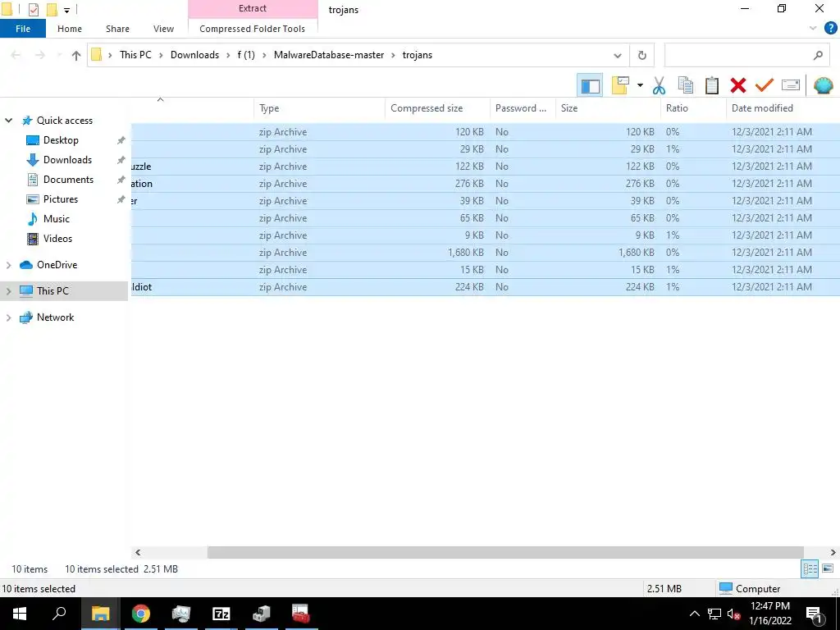Open the Customize Quick Access Toolbar arrow
Viewport: 840px width, 630px height.
pos(67,10)
